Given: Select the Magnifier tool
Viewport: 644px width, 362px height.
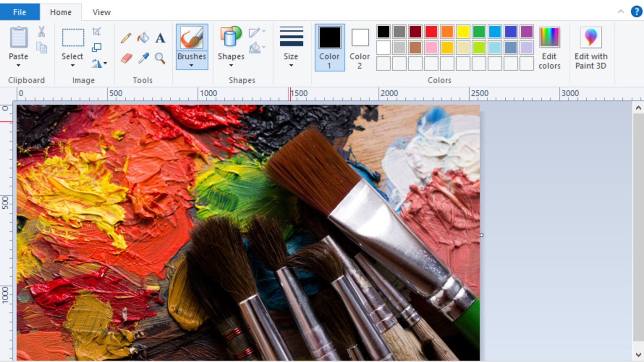Looking at the screenshot, I should pyautogui.click(x=160, y=59).
